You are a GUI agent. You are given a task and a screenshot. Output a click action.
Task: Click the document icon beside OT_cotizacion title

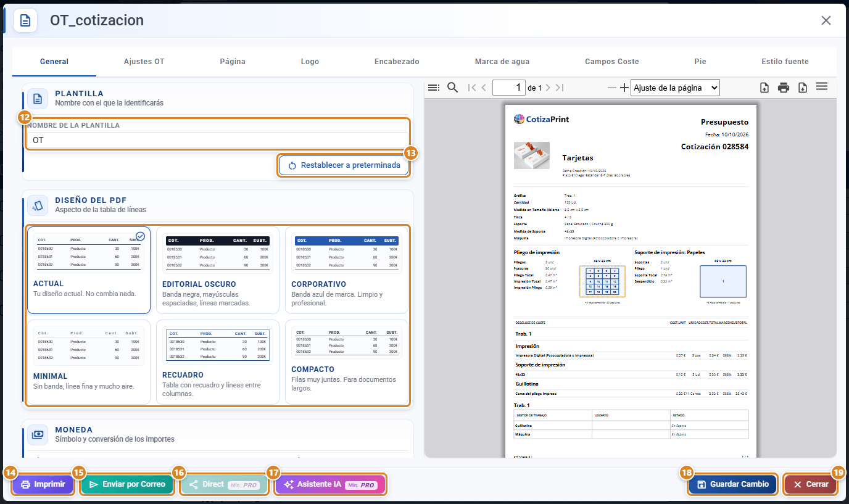pos(25,20)
